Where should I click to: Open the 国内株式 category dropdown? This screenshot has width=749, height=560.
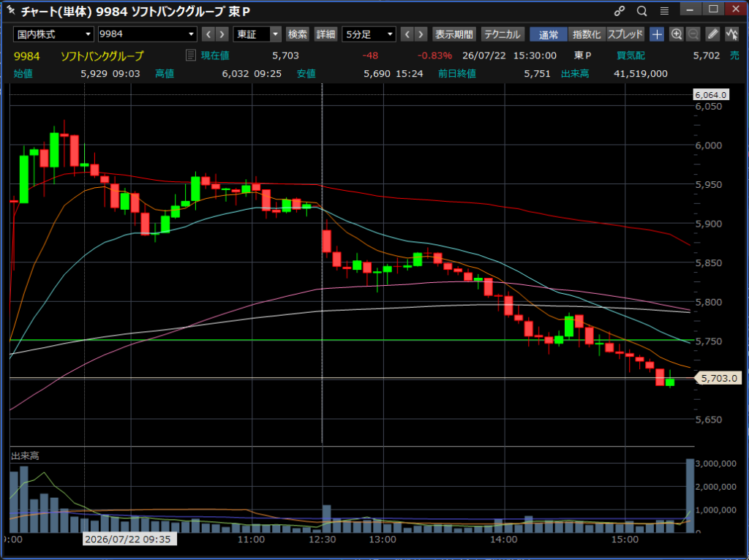coord(53,34)
